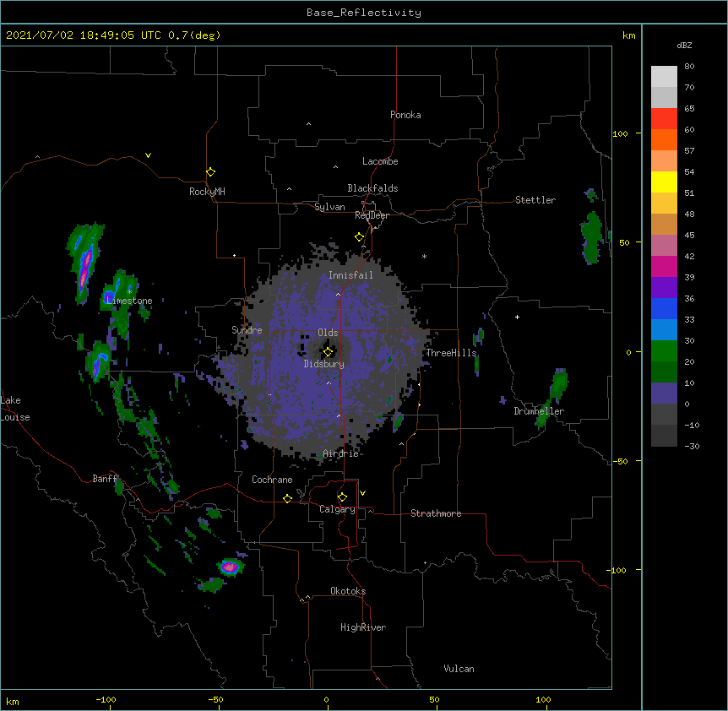Click the Sylvan label
This screenshot has width=728, height=711.
[329, 207]
